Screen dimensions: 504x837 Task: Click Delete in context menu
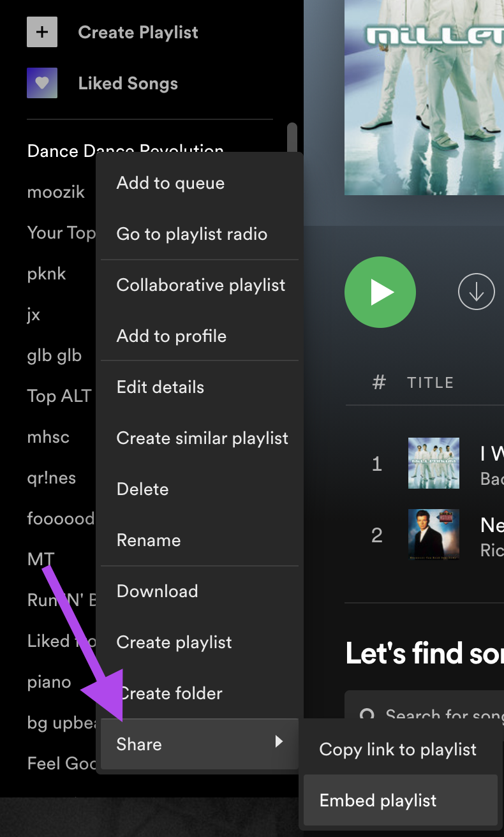pyautogui.click(x=200, y=489)
